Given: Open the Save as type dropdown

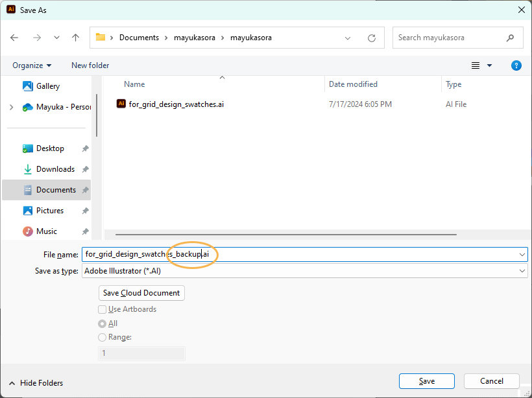Looking at the screenshot, I should tap(304, 271).
